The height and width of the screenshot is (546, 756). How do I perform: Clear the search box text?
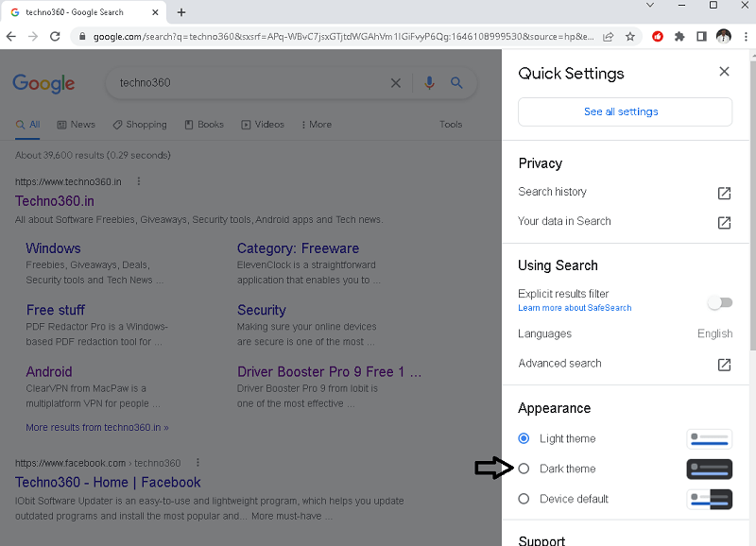click(396, 83)
